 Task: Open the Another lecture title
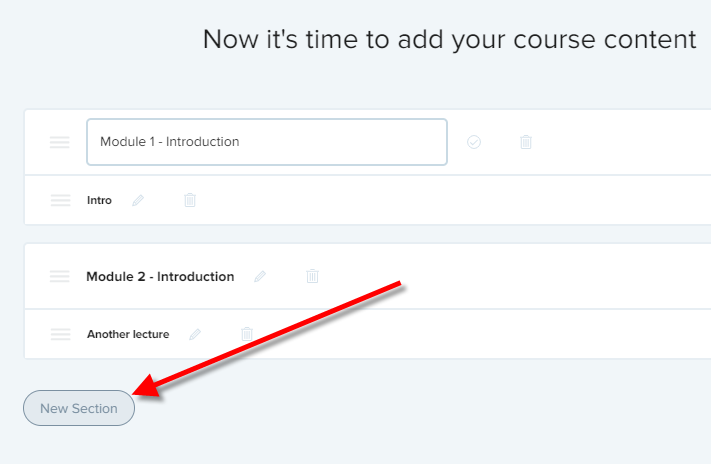[x=128, y=334]
